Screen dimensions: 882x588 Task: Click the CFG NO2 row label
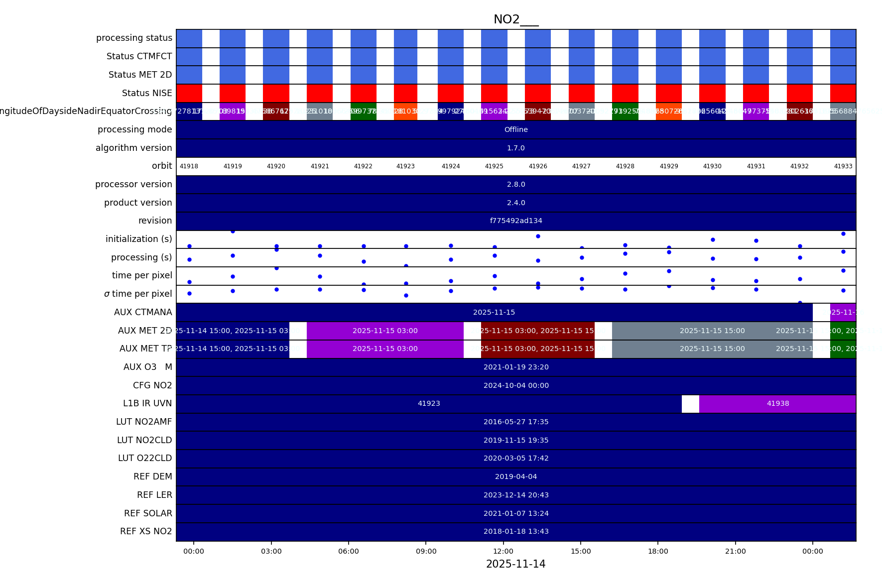(152, 385)
